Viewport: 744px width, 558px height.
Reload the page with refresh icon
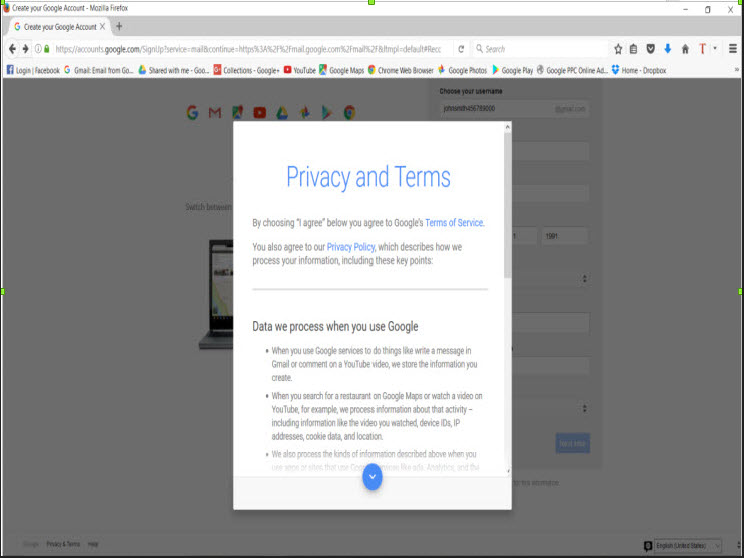461,48
